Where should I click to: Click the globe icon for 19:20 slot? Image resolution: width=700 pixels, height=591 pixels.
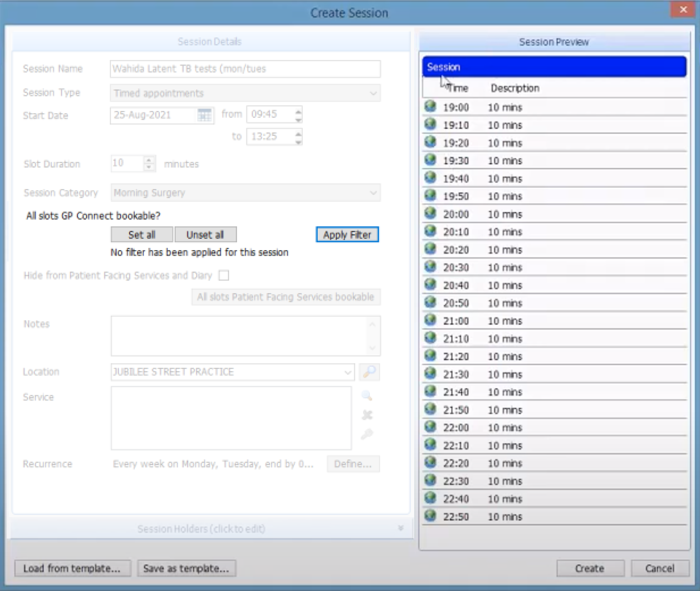(x=430, y=142)
